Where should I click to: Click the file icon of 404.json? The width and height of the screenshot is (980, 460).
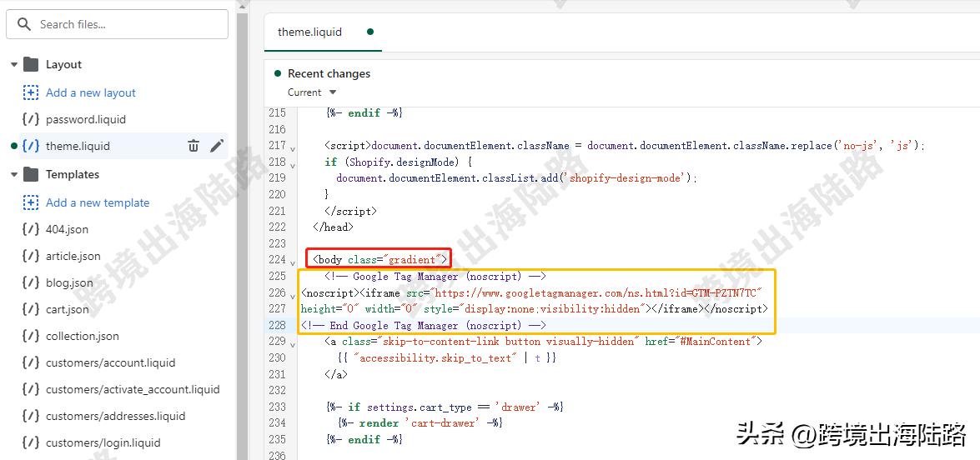click(x=31, y=229)
